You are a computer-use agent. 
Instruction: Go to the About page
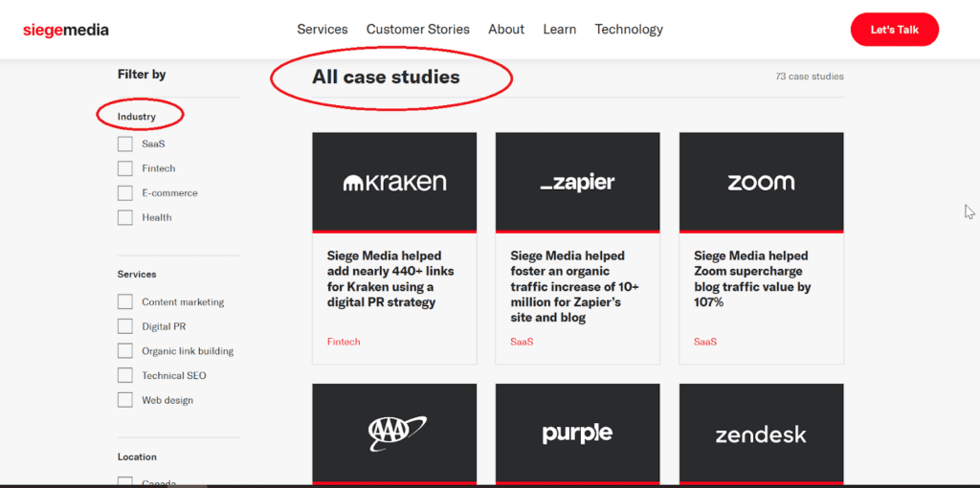506,30
